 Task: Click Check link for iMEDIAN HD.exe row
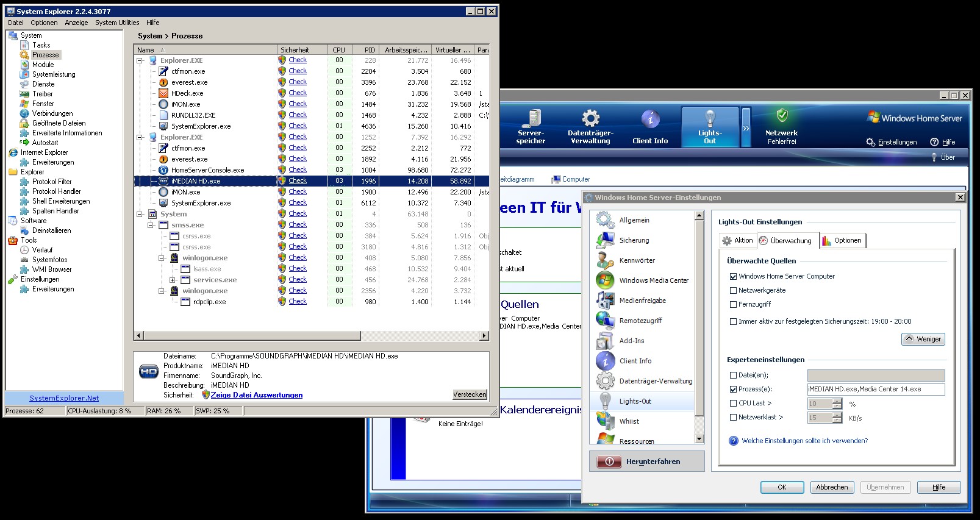click(298, 181)
